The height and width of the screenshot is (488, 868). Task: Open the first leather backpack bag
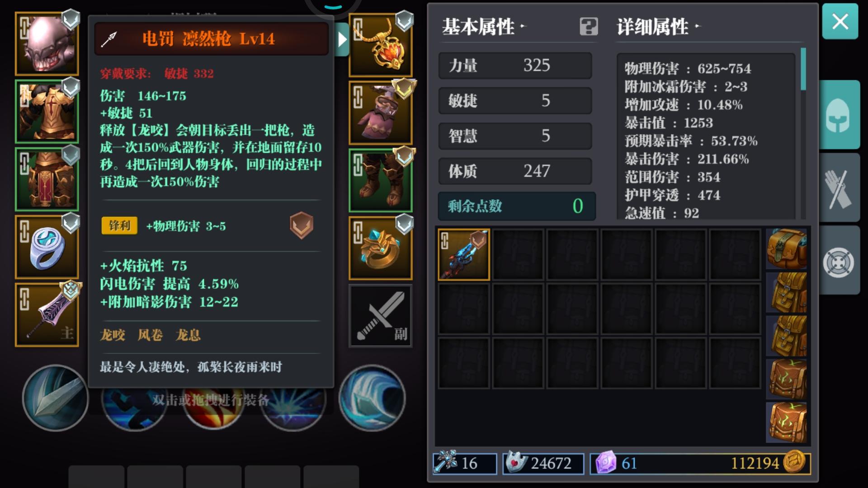point(787,249)
